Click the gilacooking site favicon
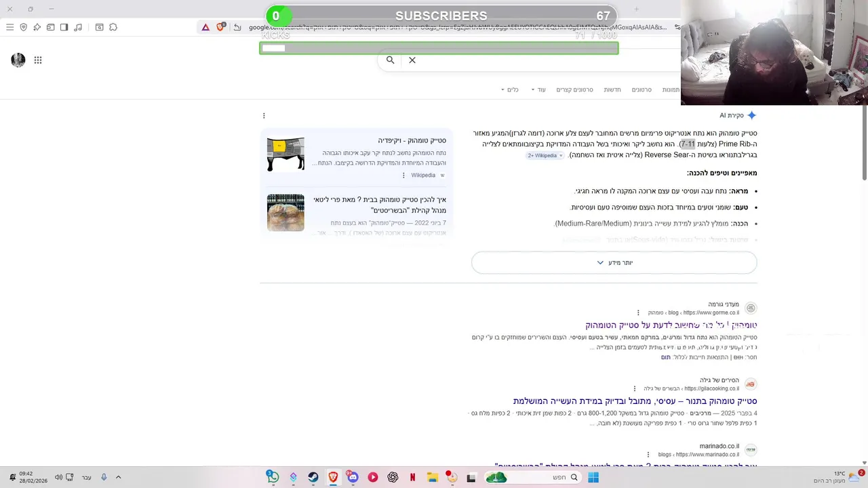Viewport: 868px width, 488px height. point(751,384)
